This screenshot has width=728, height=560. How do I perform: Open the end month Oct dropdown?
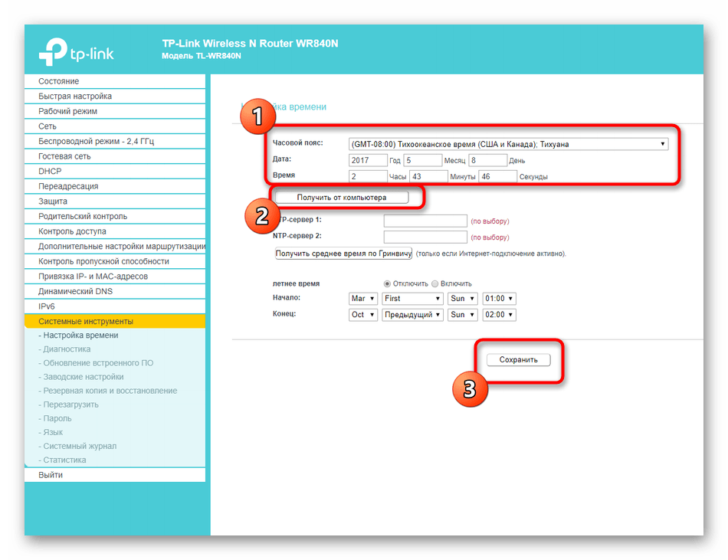coord(362,315)
